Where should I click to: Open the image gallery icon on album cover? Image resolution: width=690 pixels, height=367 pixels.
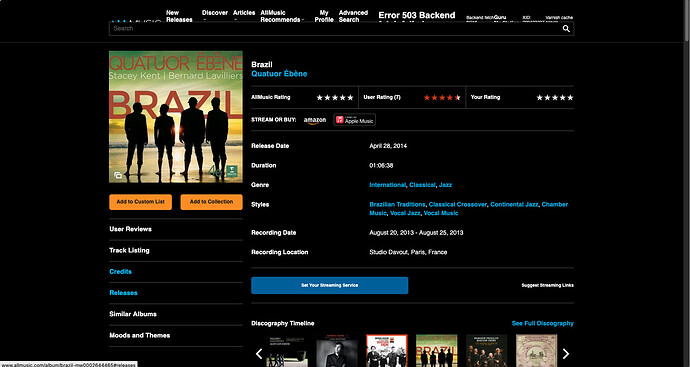click(118, 175)
